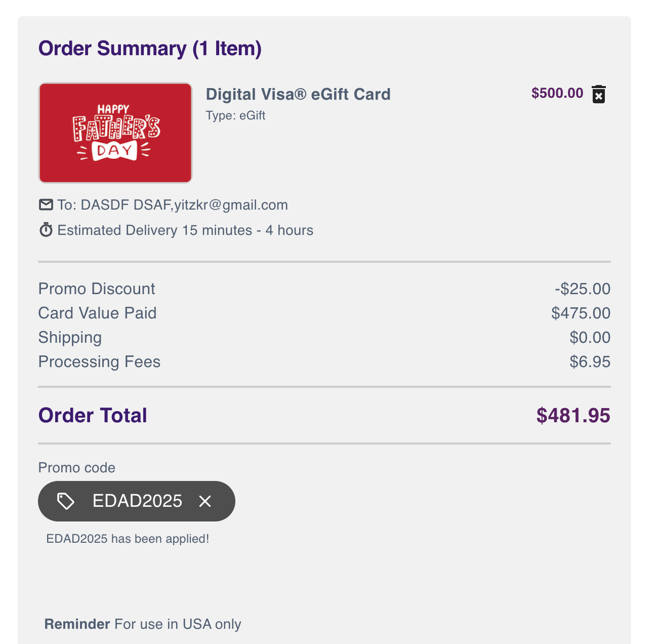This screenshot has height=644, width=659.
Task: Click the $481.95 order total amount
Action: pos(573,415)
